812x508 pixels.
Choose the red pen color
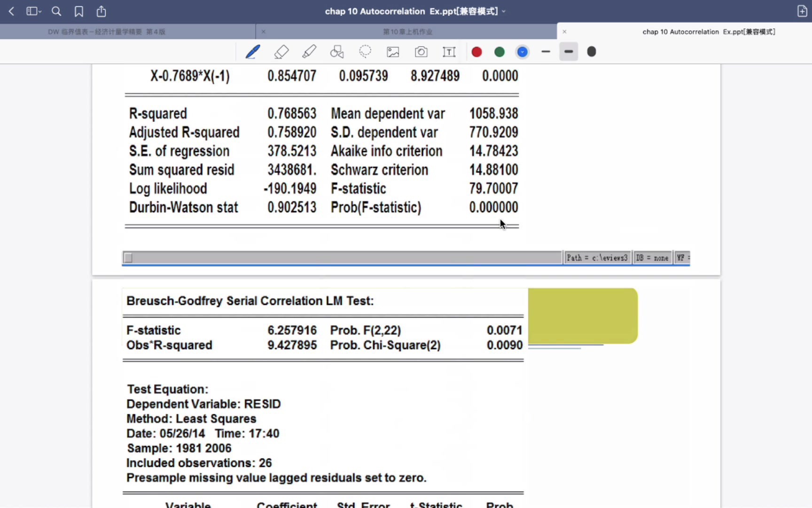[x=476, y=52]
